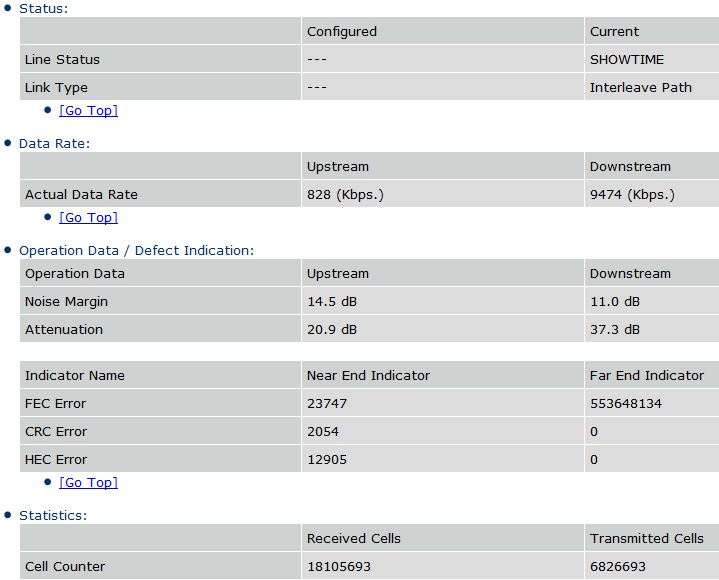Click the near end FEC Error count 23747

tap(327, 403)
